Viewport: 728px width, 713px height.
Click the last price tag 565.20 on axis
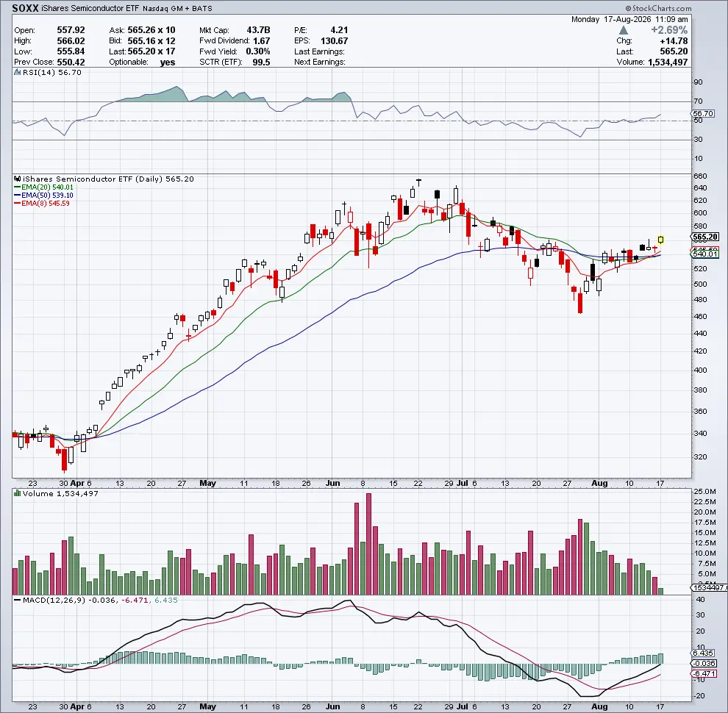click(x=705, y=237)
